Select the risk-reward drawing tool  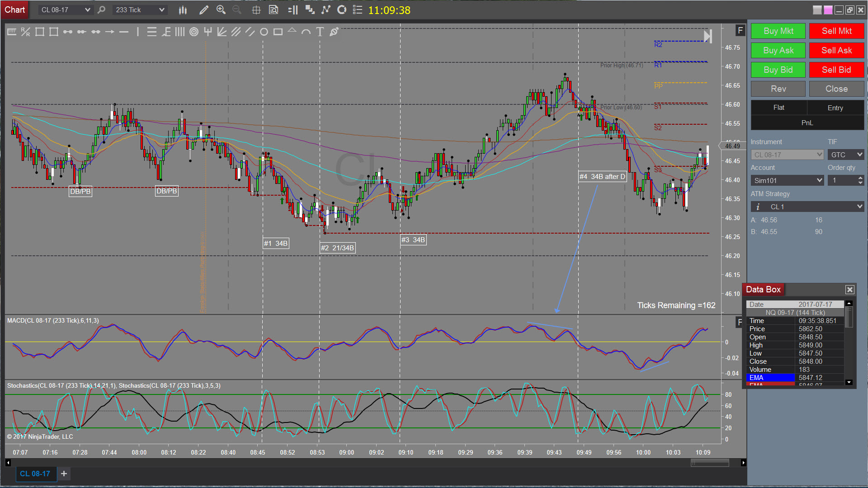[x=25, y=32]
